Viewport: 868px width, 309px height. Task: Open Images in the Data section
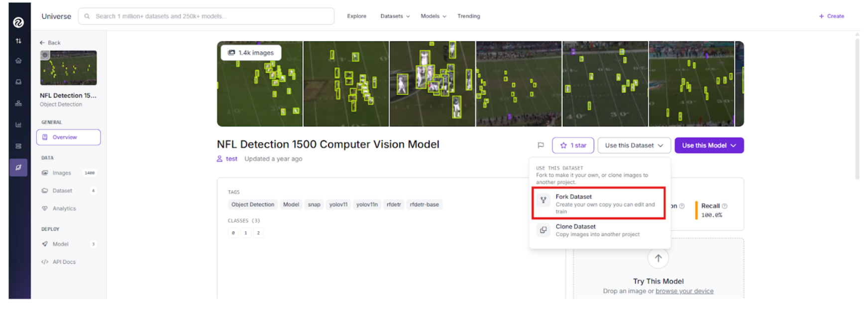coord(68,173)
